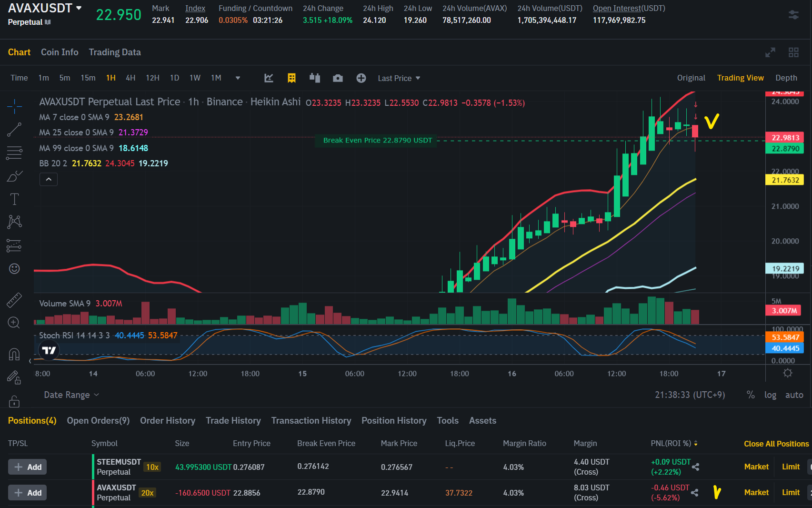Add TP/SL for STEEMUSDT position
The height and width of the screenshot is (508, 812).
[x=27, y=467]
